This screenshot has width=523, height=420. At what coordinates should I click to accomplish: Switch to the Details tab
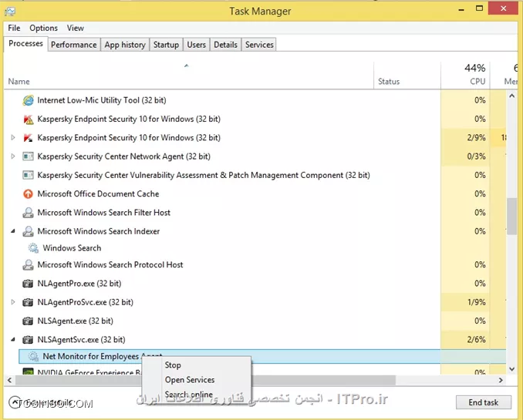(226, 45)
